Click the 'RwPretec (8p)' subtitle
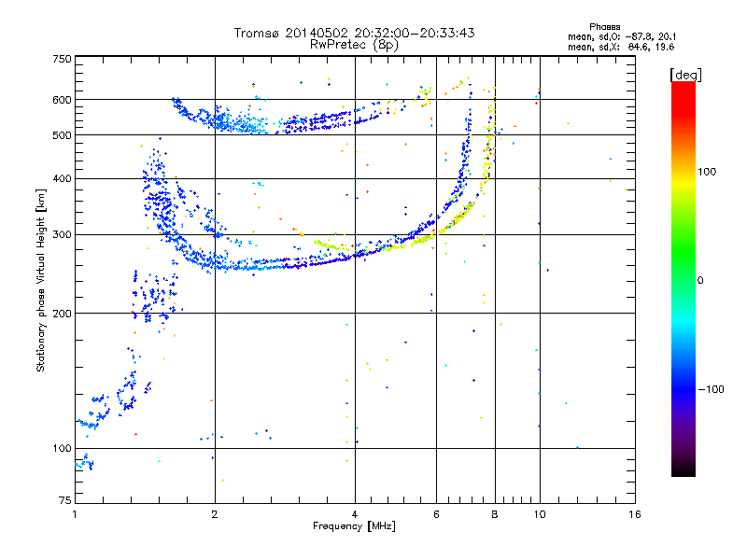This screenshot has width=747, height=560. (x=354, y=45)
